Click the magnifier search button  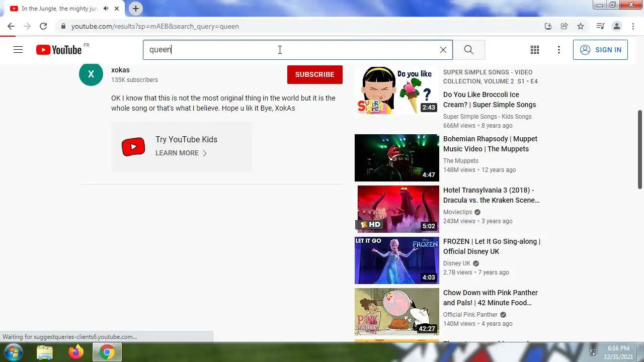[x=468, y=50]
